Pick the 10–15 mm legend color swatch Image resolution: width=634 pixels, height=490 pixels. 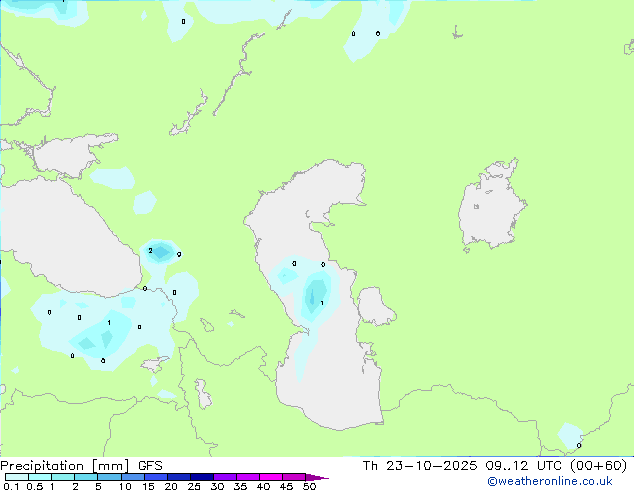tap(133, 477)
